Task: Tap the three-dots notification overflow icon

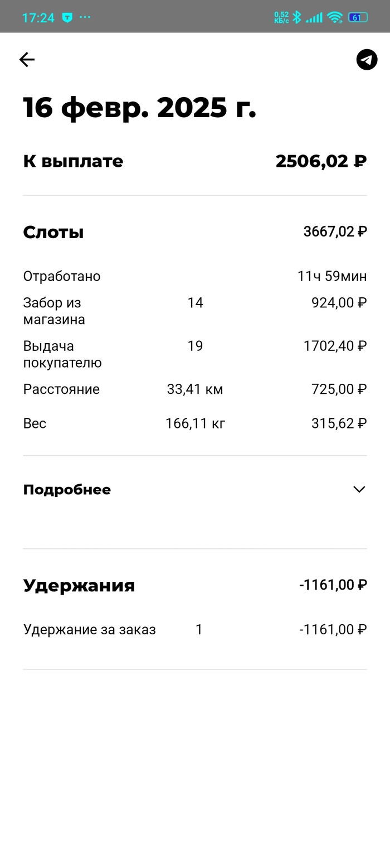Action: pos(85,17)
